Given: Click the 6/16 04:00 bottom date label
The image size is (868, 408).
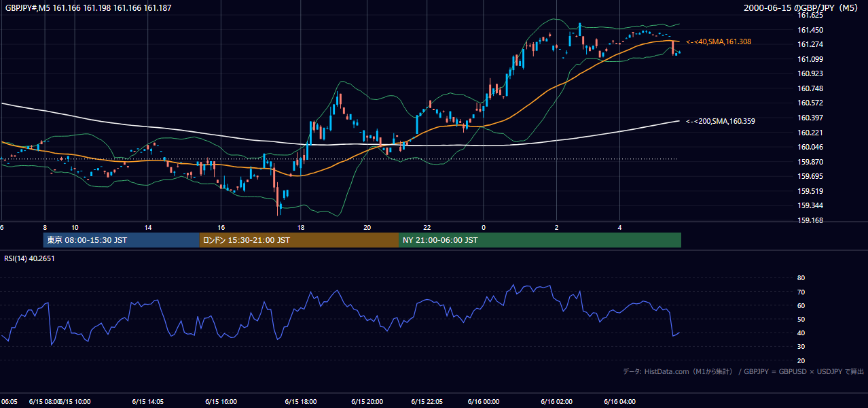Looking at the screenshot, I should (x=619, y=402).
